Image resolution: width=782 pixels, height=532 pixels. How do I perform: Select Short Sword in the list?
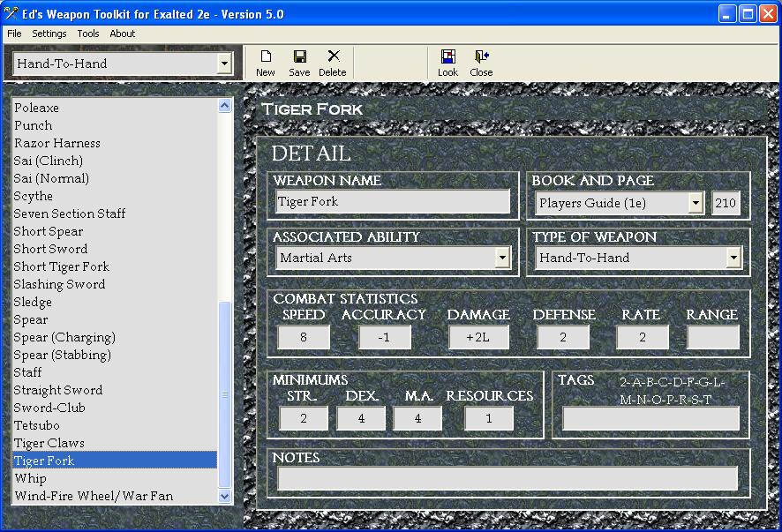pyautogui.click(x=115, y=249)
